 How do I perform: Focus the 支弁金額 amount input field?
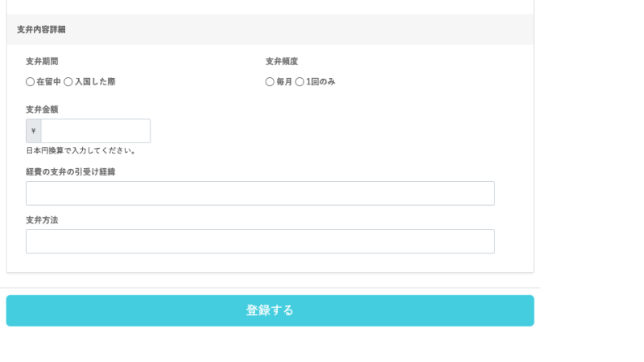[96, 131]
